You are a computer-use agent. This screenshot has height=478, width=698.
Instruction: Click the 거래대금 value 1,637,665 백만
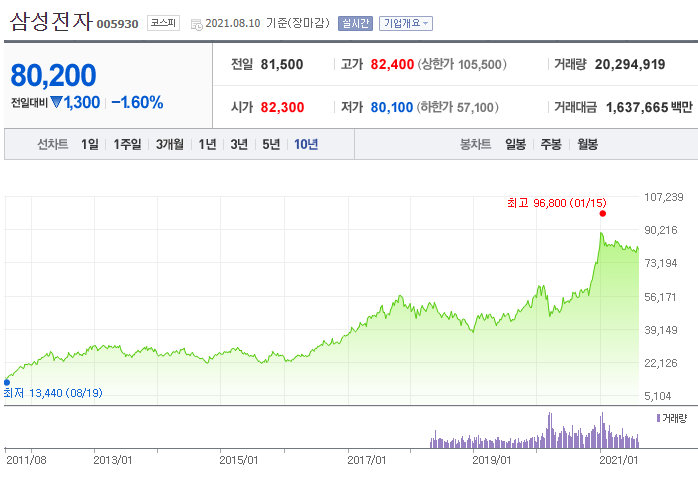click(x=649, y=107)
